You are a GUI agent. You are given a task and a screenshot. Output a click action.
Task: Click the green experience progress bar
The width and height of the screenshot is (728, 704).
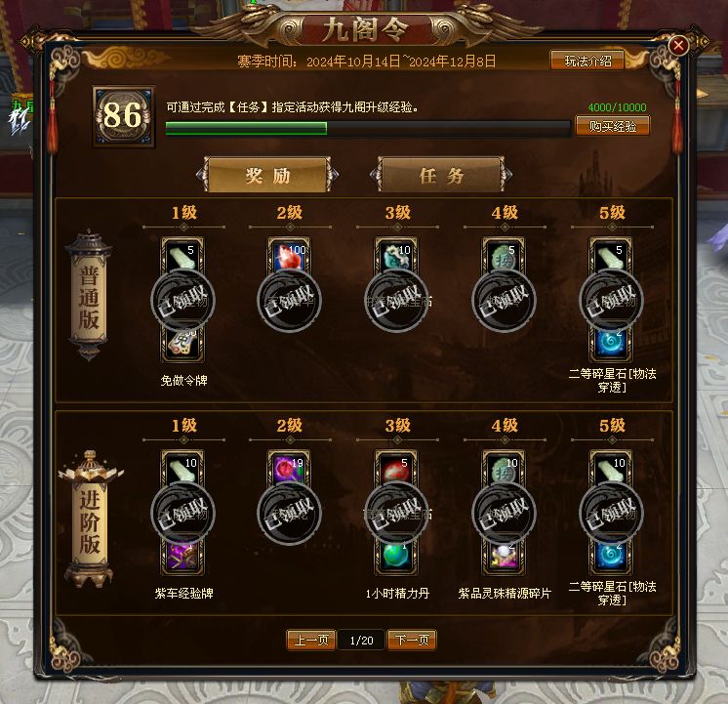point(368,128)
